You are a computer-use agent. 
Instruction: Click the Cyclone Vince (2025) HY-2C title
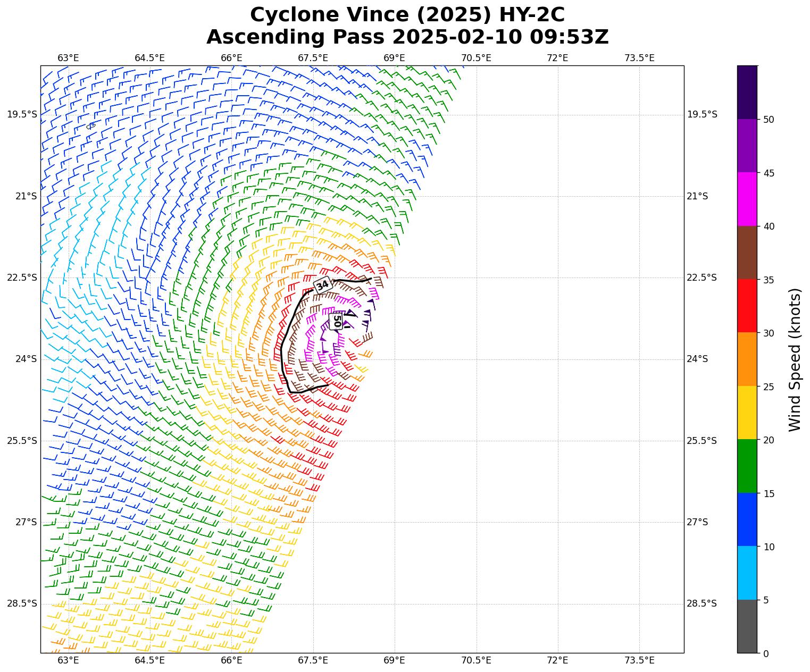click(x=407, y=15)
